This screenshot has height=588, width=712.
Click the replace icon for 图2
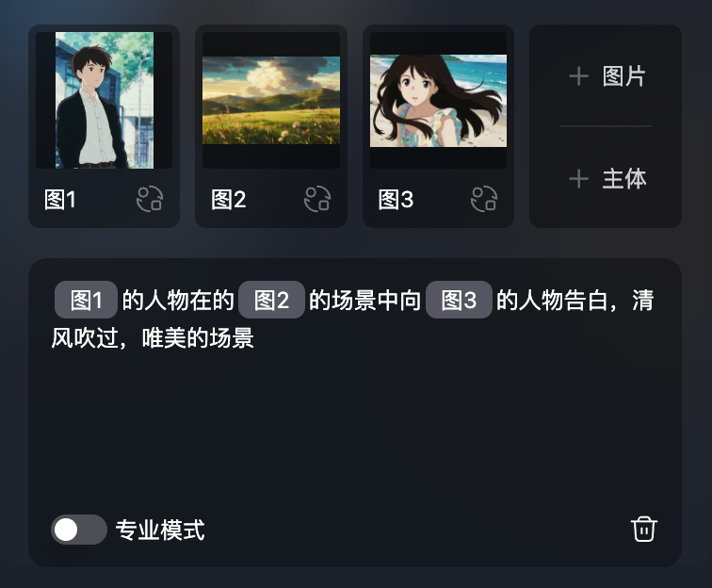pos(317,199)
